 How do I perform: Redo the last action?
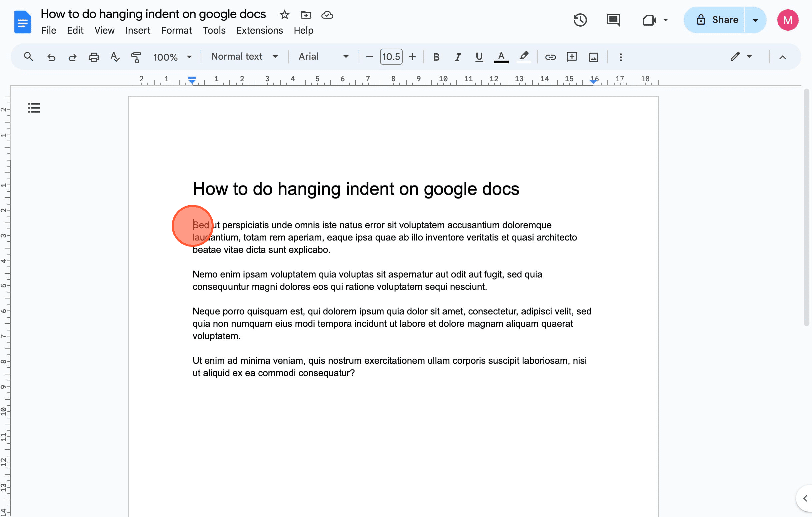pyautogui.click(x=72, y=57)
